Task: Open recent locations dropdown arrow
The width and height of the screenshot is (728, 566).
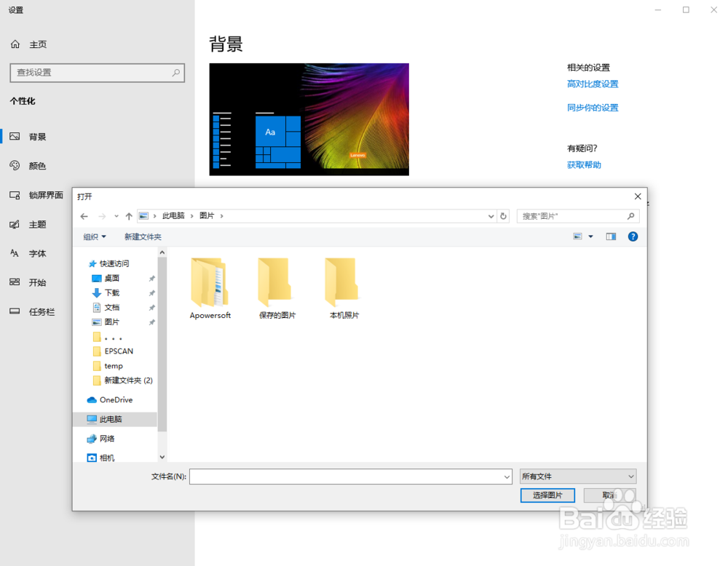Action: point(116,216)
